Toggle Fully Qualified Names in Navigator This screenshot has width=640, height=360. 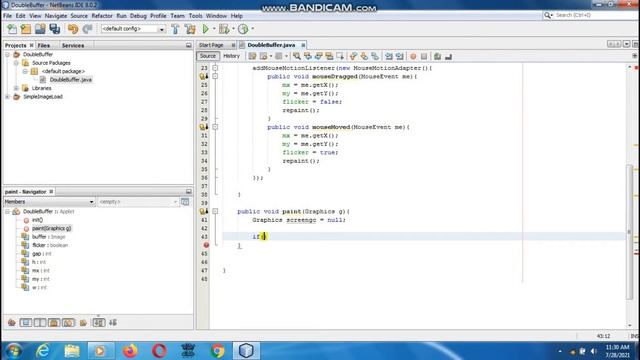(x=83, y=323)
